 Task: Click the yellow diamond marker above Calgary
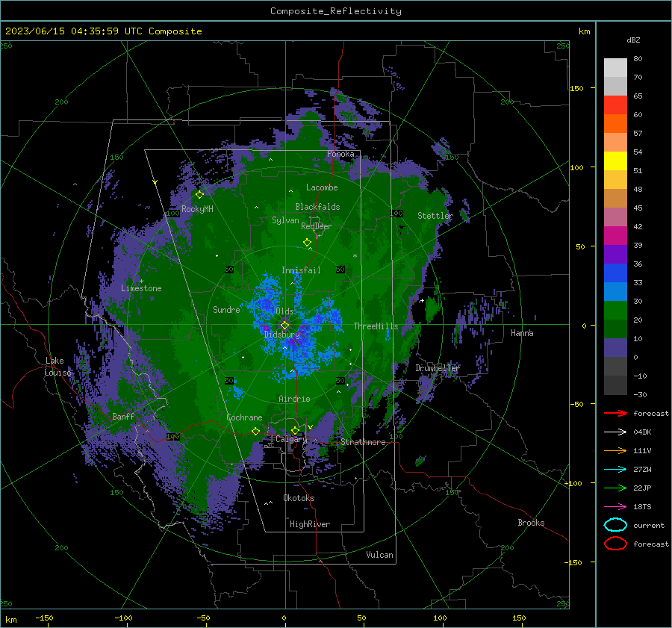[295, 430]
